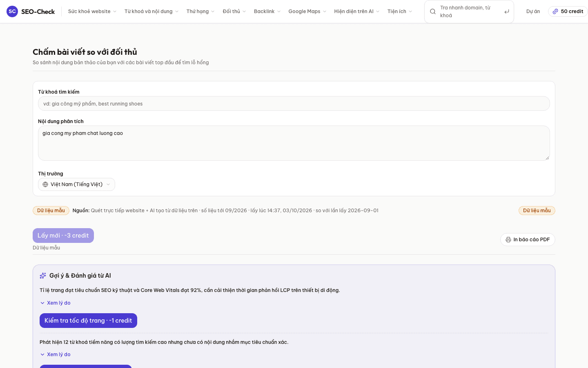Click In báo cáo PDF button

[528, 240]
